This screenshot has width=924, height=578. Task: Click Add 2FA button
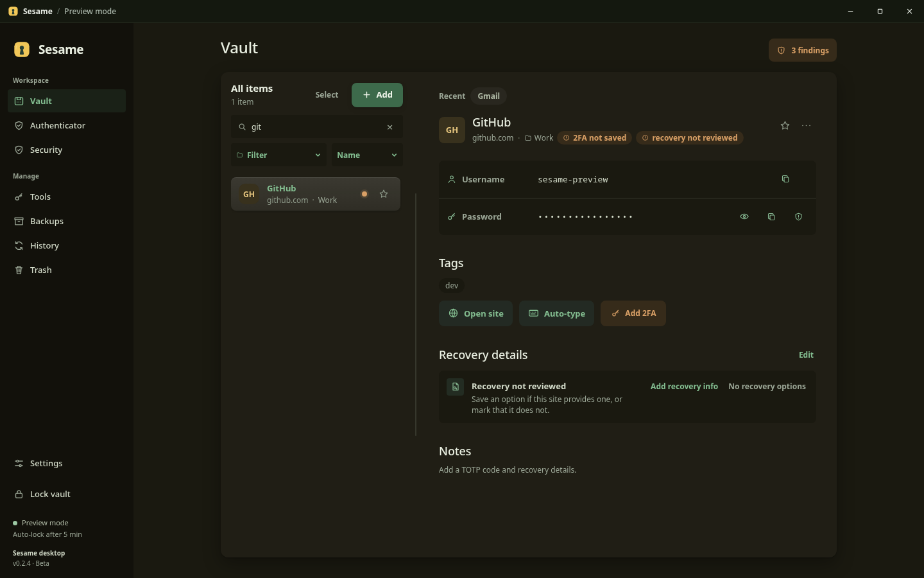[x=633, y=313]
